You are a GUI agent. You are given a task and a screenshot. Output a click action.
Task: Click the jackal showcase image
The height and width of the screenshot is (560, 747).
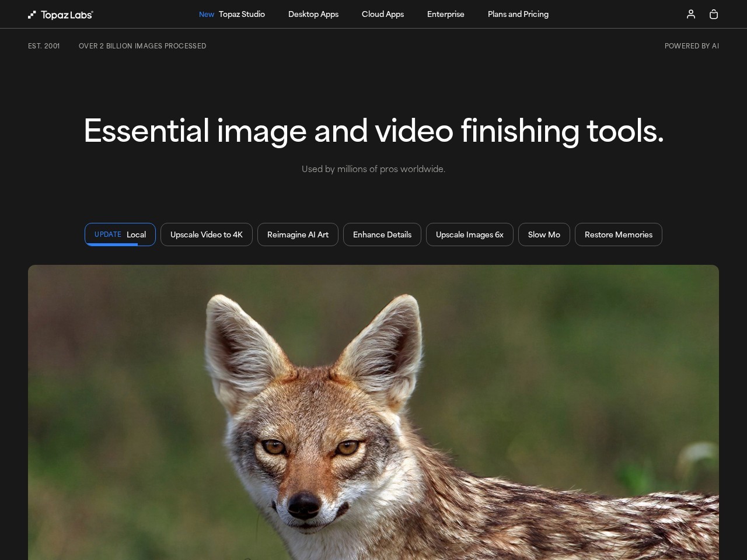coord(373,412)
